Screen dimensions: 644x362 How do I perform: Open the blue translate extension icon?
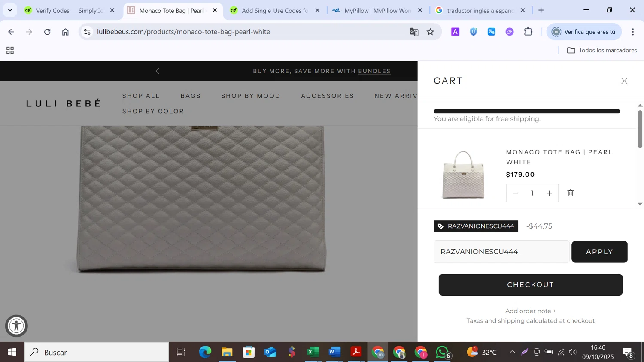click(492, 32)
